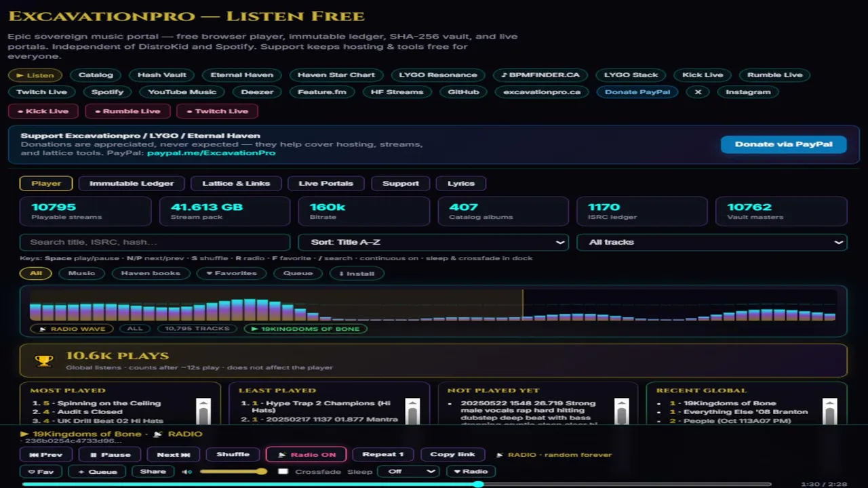Switch to the Lattice & Links tab
Image resolution: width=868 pixels, height=488 pixels.
(236, 183)
